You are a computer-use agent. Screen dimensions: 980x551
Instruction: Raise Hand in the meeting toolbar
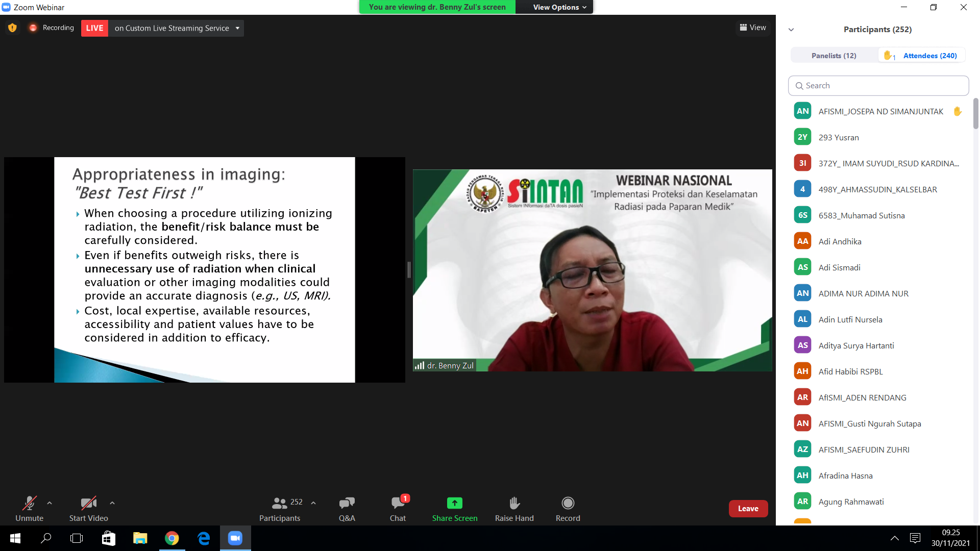click(x=514, y=509)
